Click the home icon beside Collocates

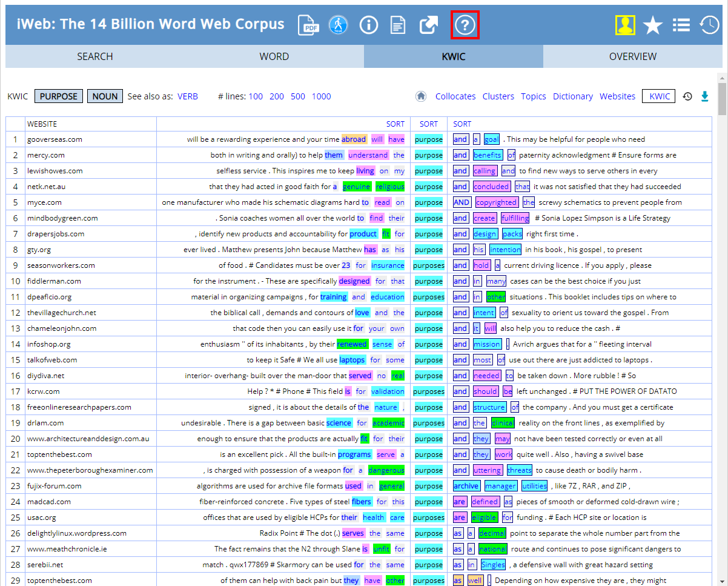tap(421, 96)
